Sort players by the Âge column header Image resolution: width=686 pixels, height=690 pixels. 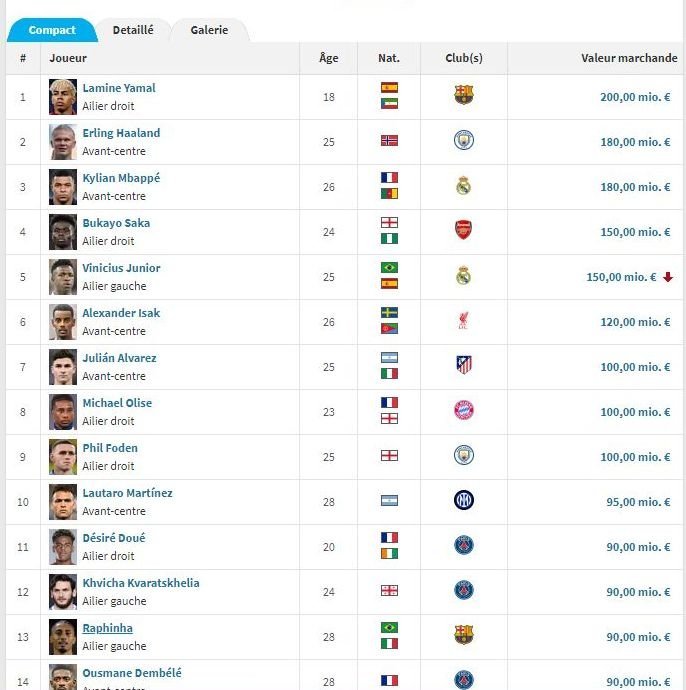[x=328, y=58]
